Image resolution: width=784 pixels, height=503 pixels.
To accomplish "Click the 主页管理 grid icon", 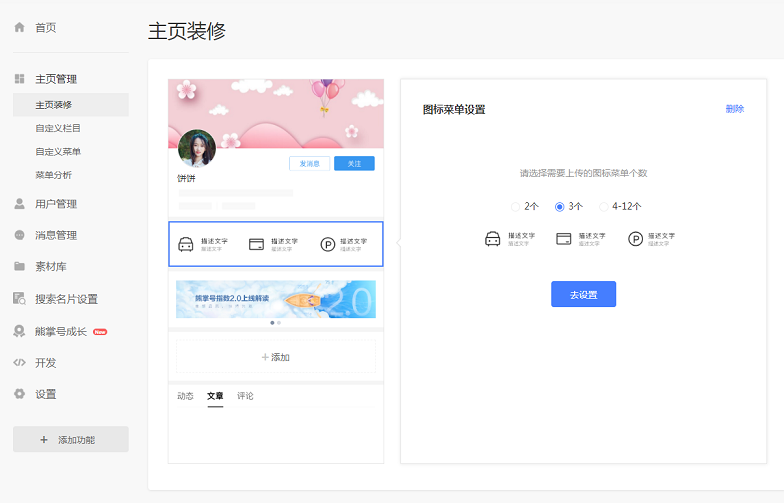I will click(x=19, y=79).
